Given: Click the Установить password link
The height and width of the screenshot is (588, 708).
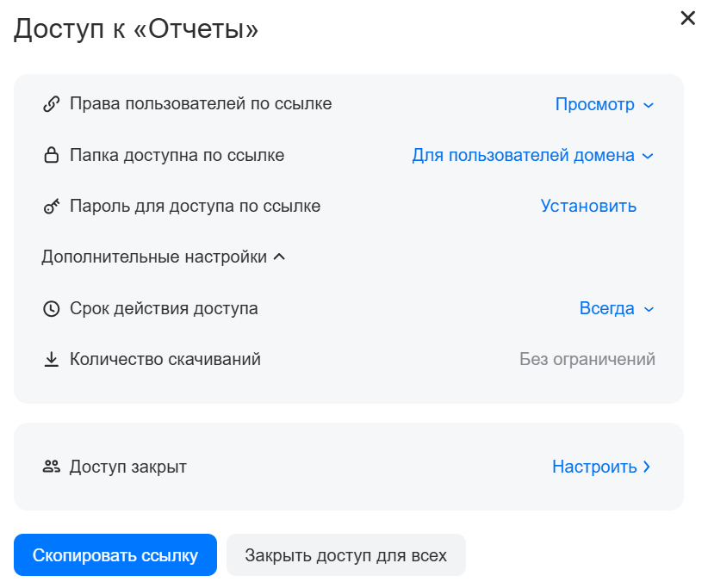Looking at the screenshot, I should click(588, 206).
